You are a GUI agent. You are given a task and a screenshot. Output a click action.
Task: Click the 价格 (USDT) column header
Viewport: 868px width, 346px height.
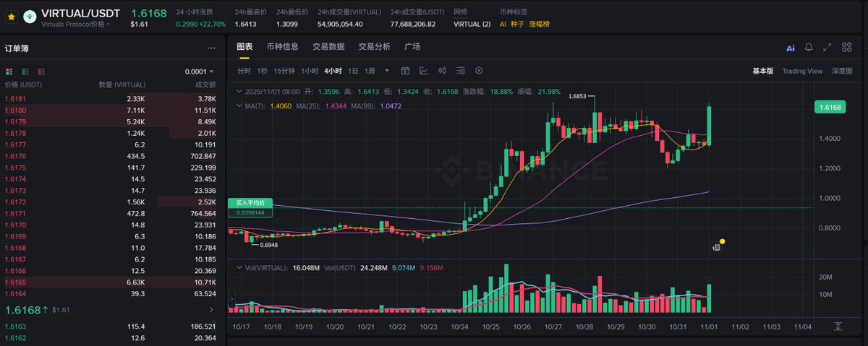pos(25,85)
